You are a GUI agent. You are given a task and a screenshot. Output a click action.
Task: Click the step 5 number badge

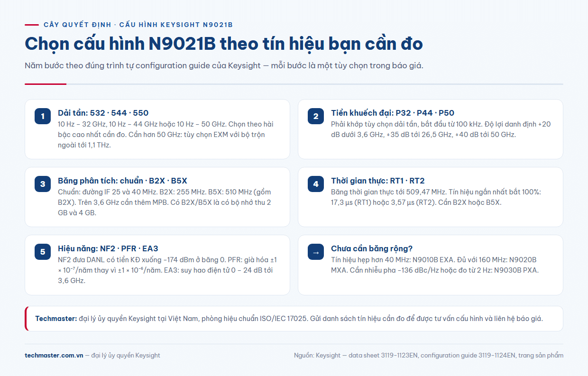click(x=43, y=252)
